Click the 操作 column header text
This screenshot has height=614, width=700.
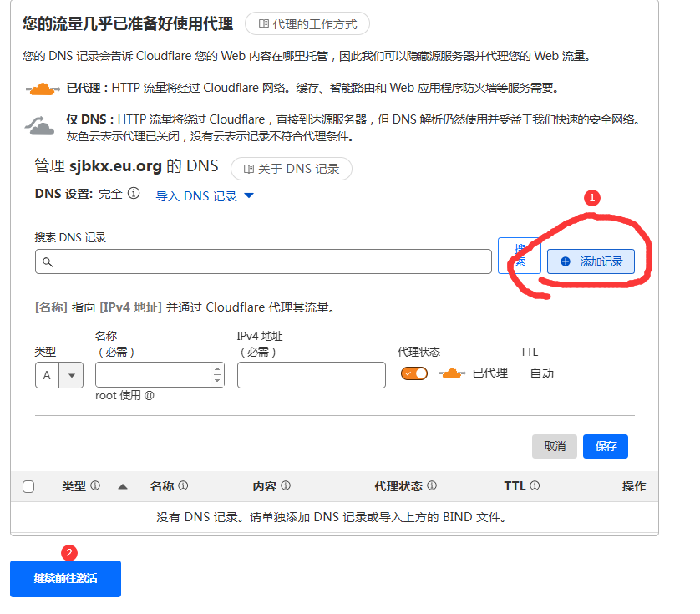634,486
